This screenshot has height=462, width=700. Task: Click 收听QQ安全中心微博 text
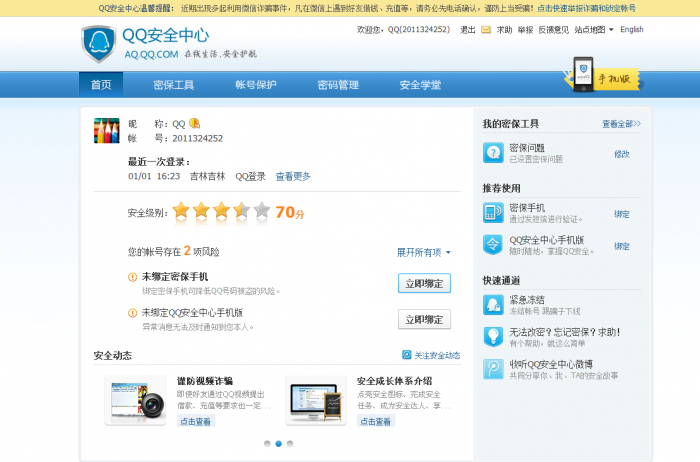tap(551, 364)
